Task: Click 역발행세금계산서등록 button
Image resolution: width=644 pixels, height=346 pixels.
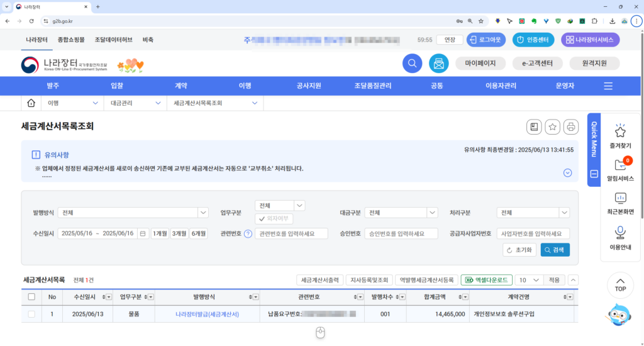Action: (427, 280)
